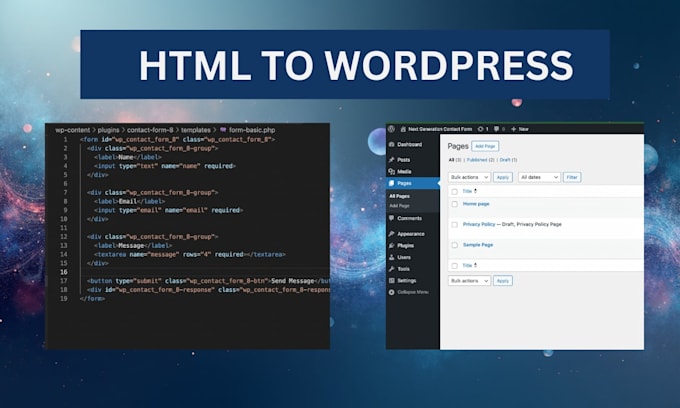Click the Users person icon in sidebar
Image resolution: width=680 pixels, height=408 pixels.
click(x=392, y=257)
